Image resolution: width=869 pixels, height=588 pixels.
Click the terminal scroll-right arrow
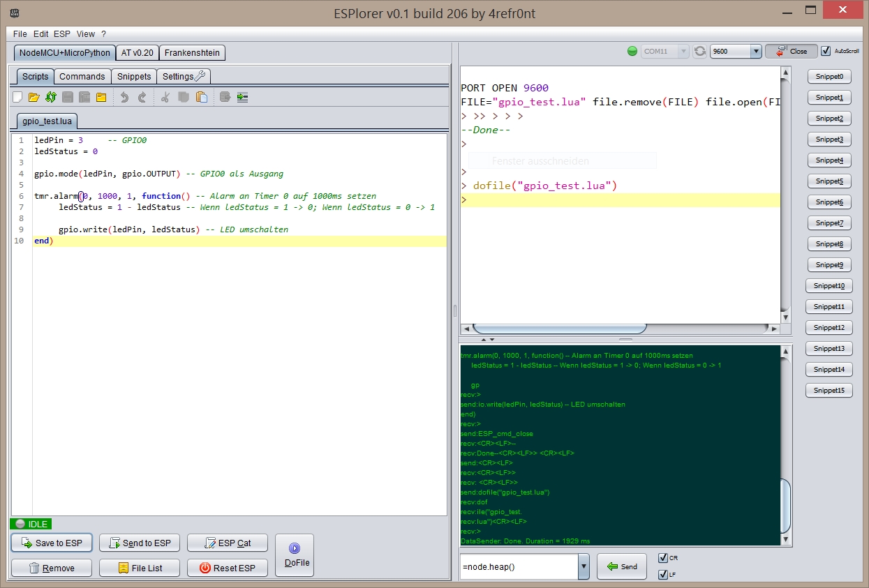[x=774, y=329]
